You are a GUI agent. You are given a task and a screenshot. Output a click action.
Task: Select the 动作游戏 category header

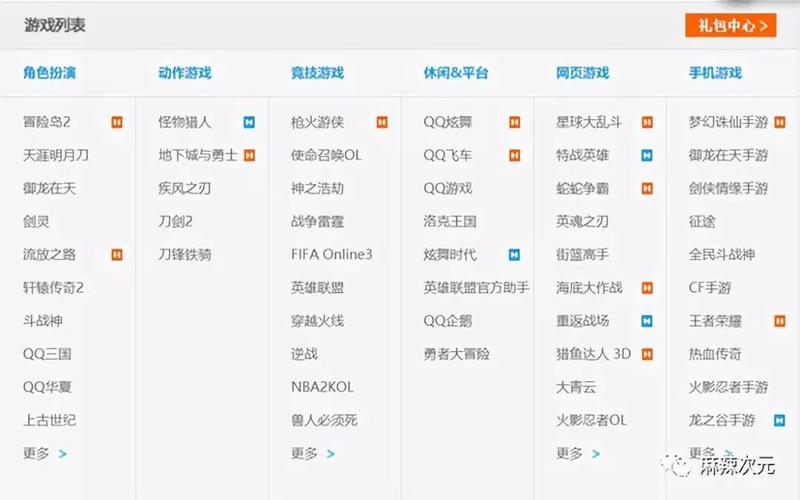coord(185,73)
